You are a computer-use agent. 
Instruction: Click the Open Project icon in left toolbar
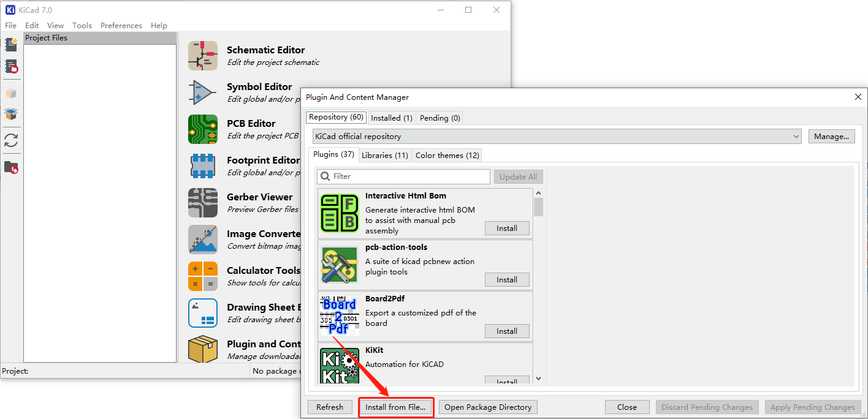point(11,66)
